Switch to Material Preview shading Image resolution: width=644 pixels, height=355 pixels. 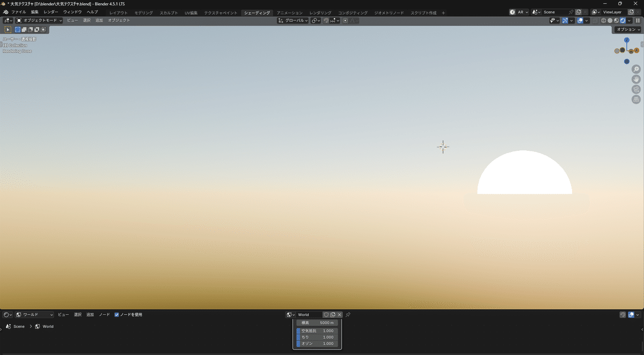coord(616,20)
